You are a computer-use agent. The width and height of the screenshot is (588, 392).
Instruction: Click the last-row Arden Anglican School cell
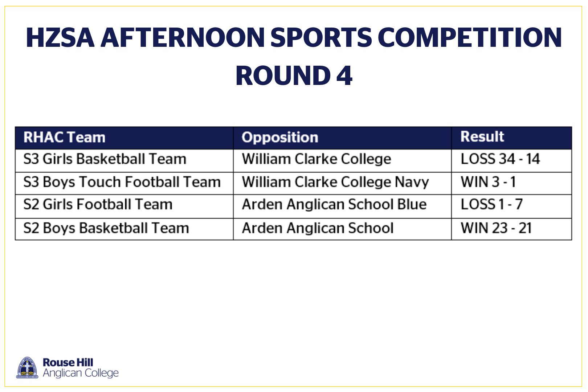coord(342,229)
